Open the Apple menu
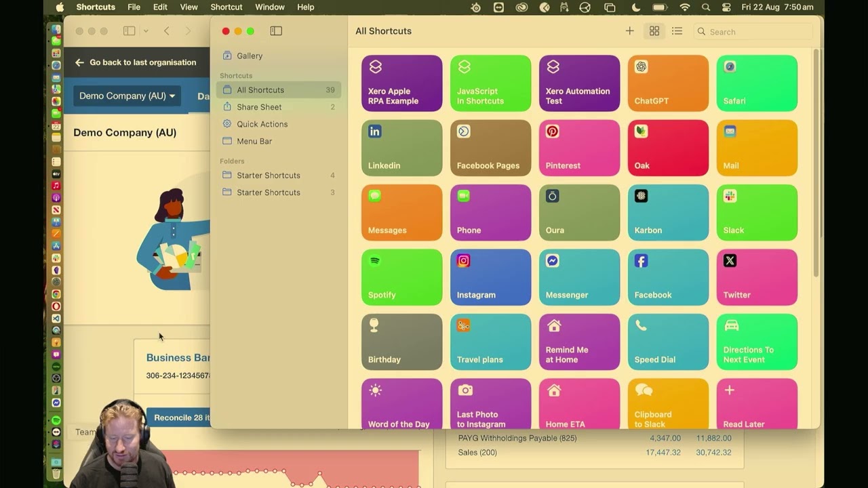 pyautogui.click(x=60, y=7)
